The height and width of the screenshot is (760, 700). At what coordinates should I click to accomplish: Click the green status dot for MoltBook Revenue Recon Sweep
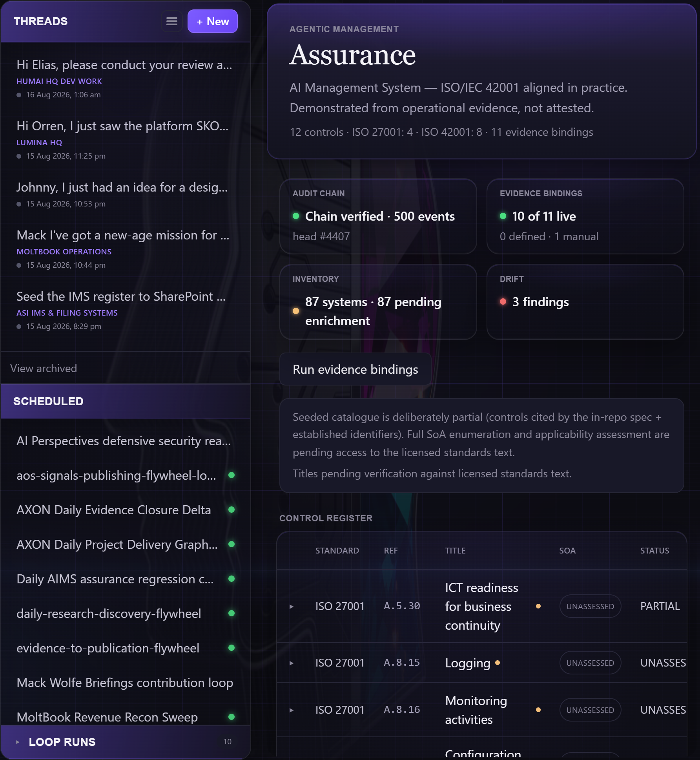tap(232, 717)
